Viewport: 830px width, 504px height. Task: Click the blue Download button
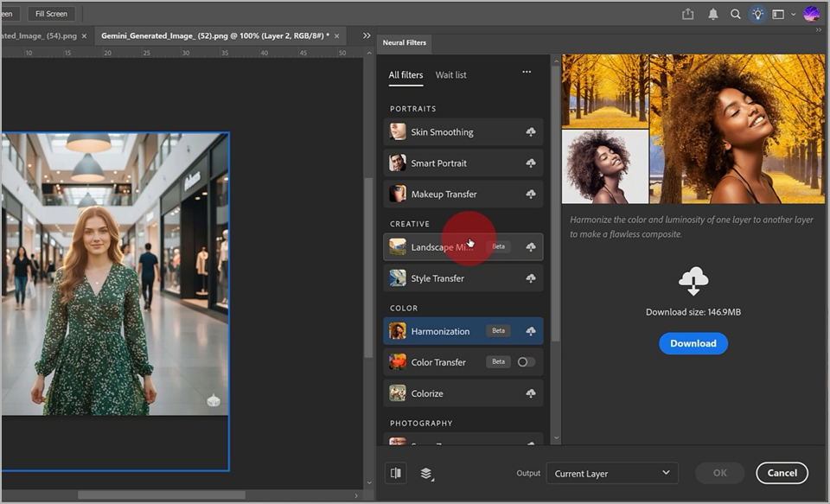pyautogui.click(x=693, y=343)
